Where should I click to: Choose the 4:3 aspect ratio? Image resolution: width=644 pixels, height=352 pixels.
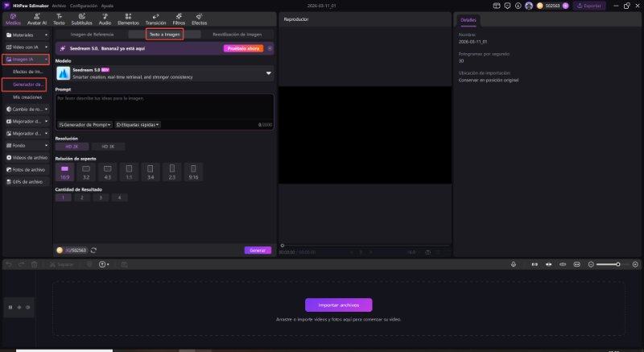108,172
